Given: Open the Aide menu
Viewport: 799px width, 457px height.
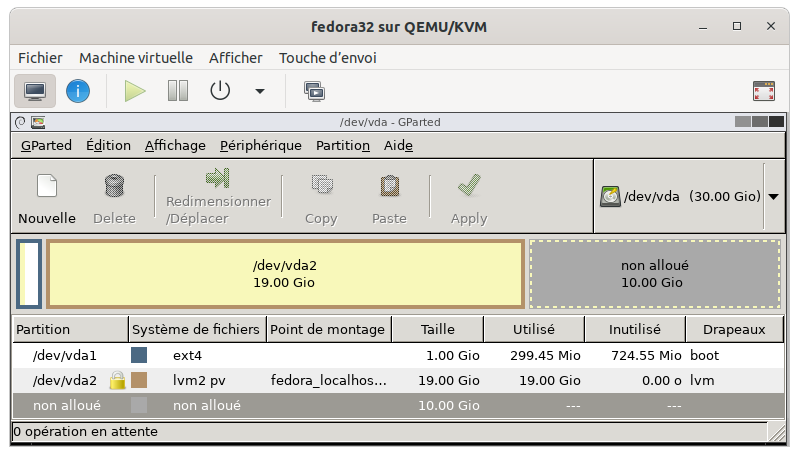Looking at the screenshot, I should (398, 146).
